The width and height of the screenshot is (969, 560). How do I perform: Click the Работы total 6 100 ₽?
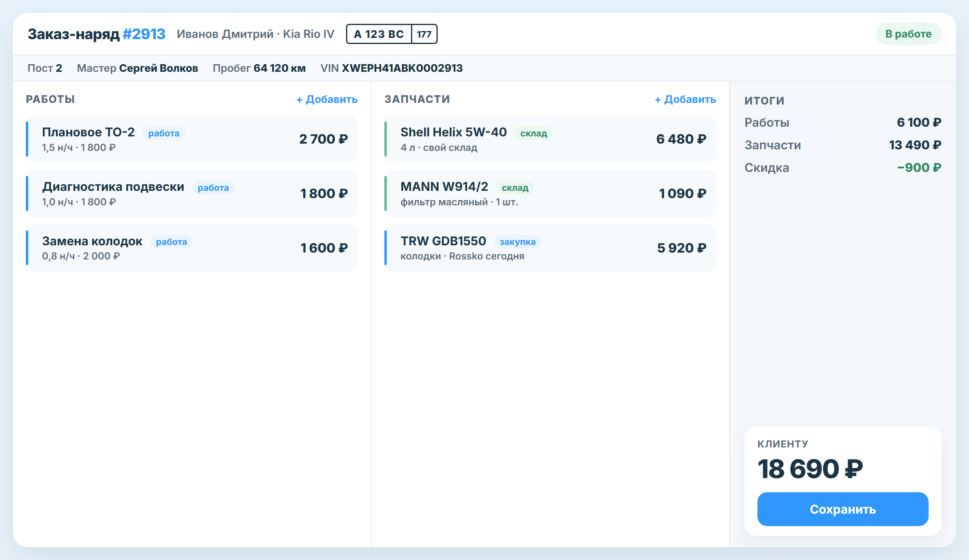click(919, 122)
